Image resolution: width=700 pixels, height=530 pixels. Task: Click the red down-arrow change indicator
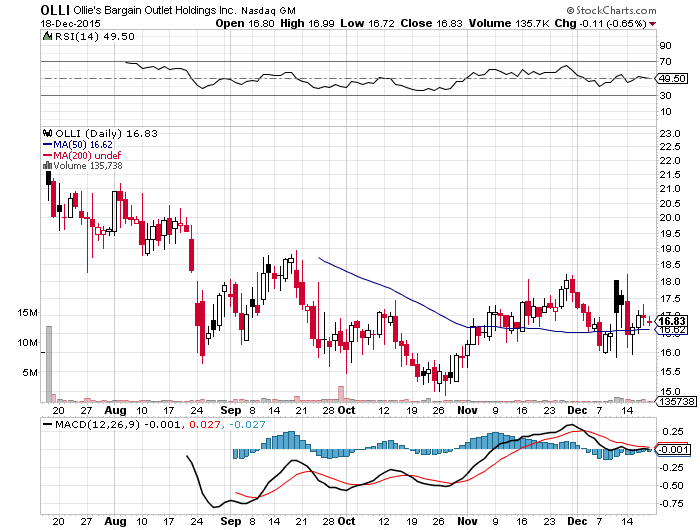[x=653, y=24]
